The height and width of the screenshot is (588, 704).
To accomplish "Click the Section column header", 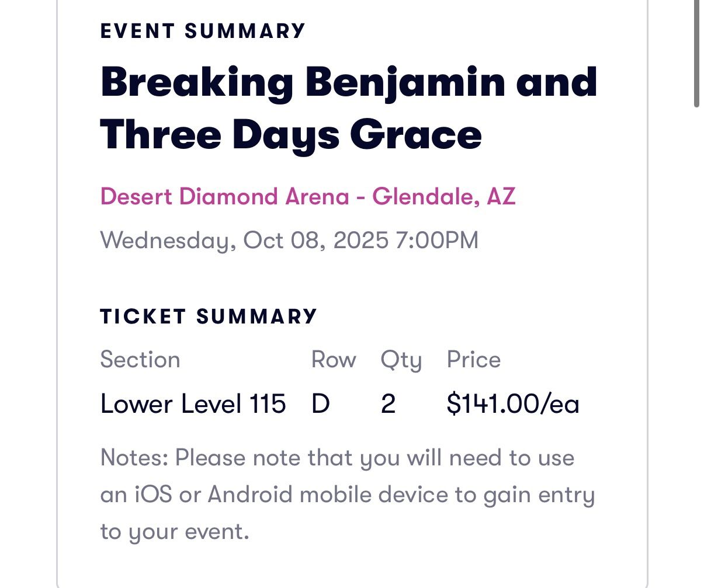I will click(140, 360).
